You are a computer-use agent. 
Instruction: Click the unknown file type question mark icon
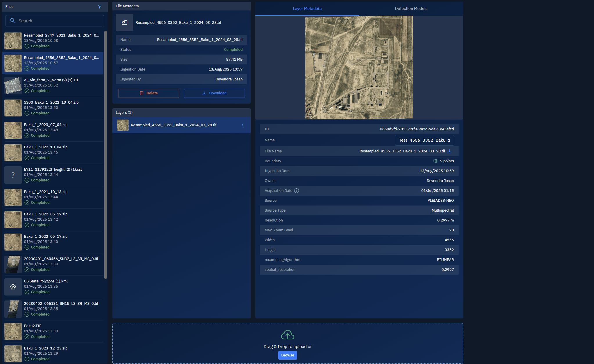pos(13,175)
